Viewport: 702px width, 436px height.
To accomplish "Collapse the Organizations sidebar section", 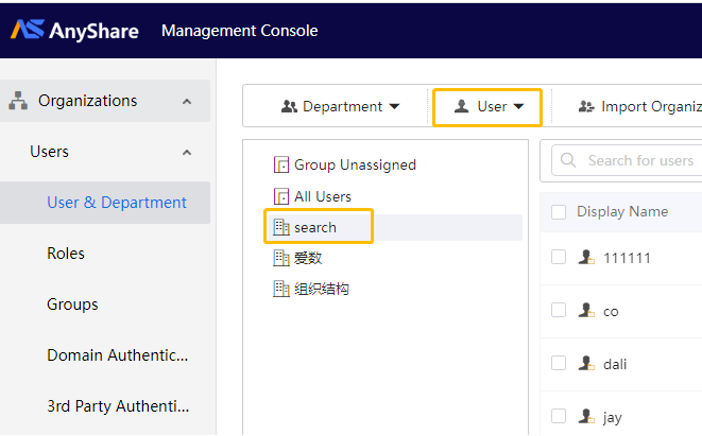I will (187, 102).
